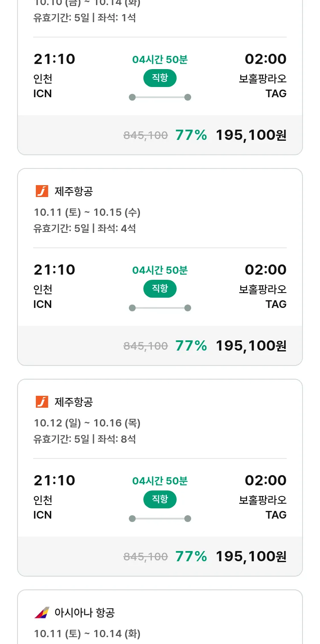
Task: Click the 10.12 (일) ~ 10.16 (목) date range
Action: pyautogui.click(x=87, y=423)
